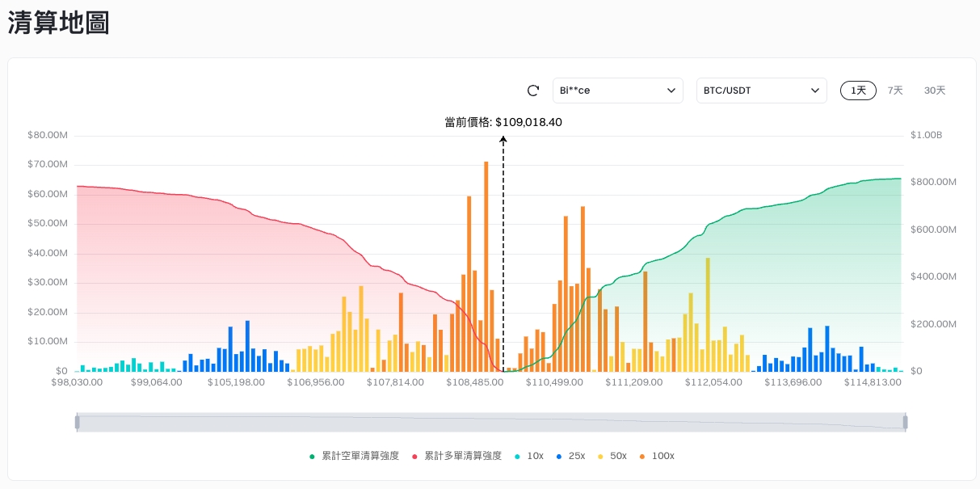Click the tallest orange 100x liquidation bar

pyautogui.click(x=486, y=267)
